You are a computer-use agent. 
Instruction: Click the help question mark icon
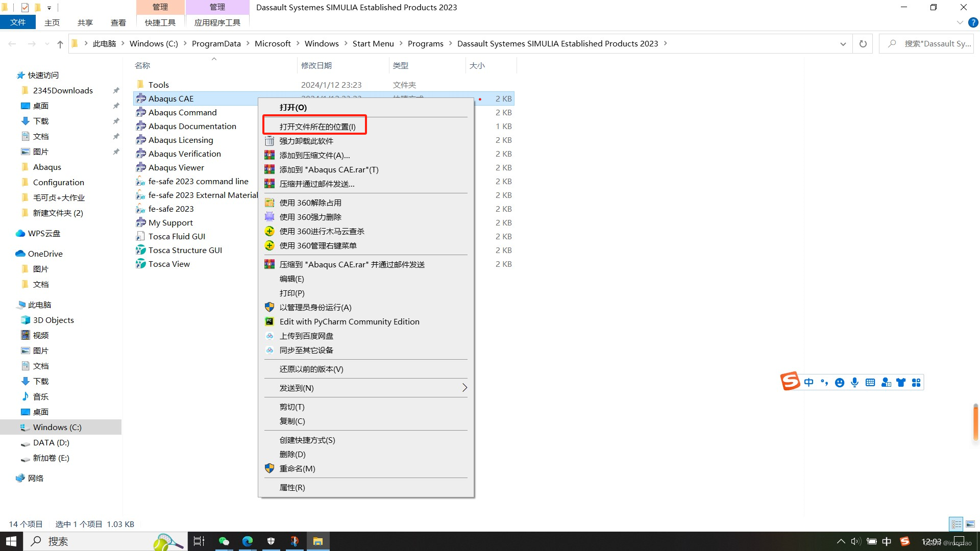point(973,22)
